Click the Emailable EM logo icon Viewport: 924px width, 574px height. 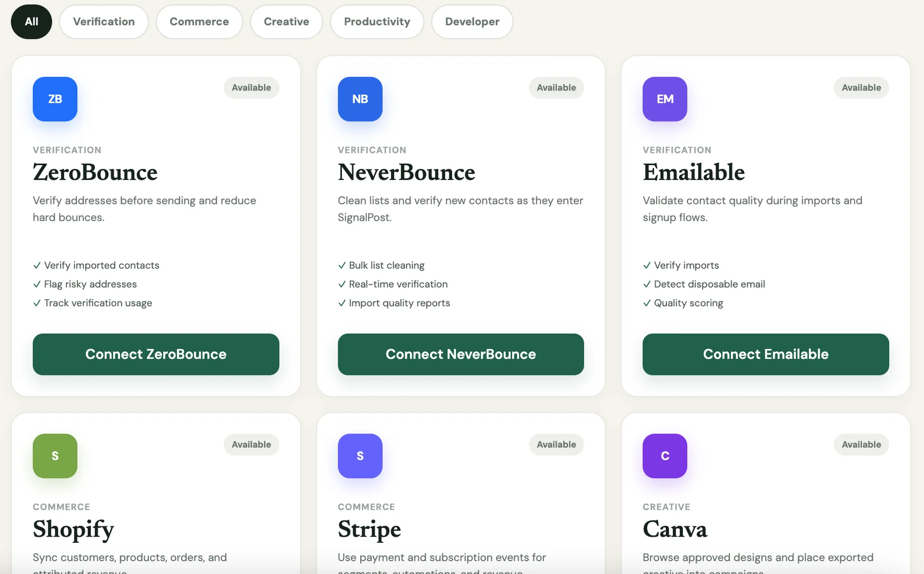665,99
